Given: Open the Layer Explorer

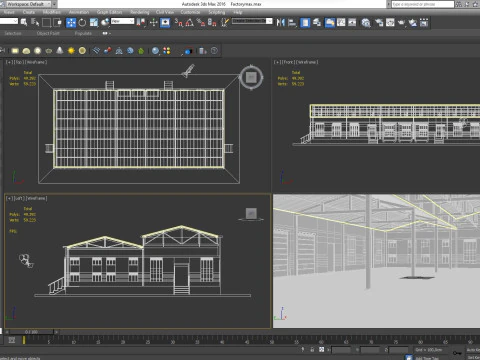Looking at the screenshot, I should pos(317,22).
